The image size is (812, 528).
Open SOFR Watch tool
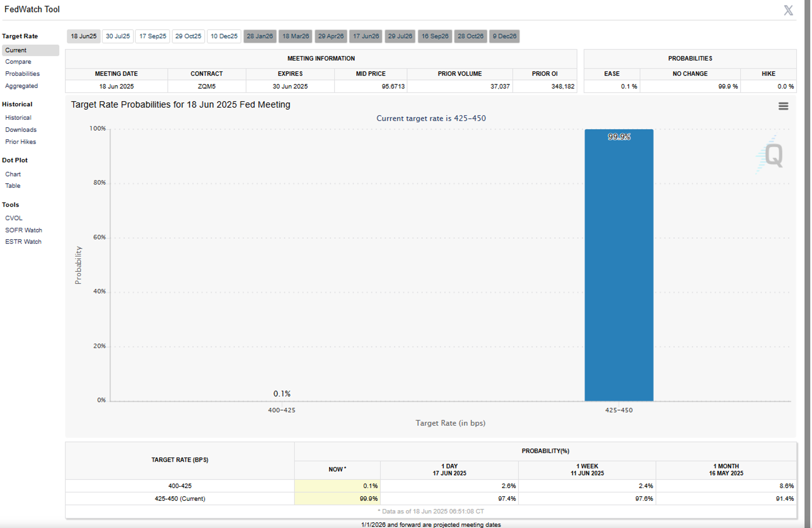[23, 230]
